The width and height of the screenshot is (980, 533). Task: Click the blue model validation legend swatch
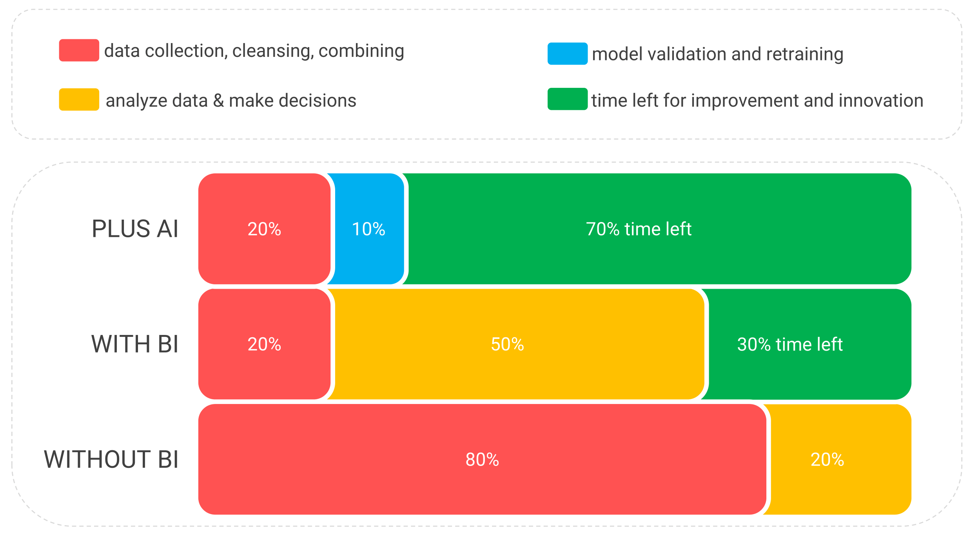tap(567, 54)
